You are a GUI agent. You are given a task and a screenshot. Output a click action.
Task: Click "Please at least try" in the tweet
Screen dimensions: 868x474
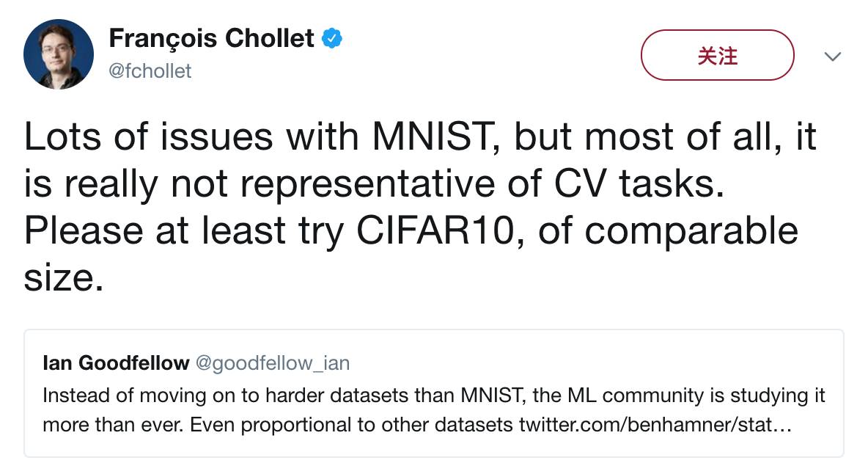click(182, 230)
